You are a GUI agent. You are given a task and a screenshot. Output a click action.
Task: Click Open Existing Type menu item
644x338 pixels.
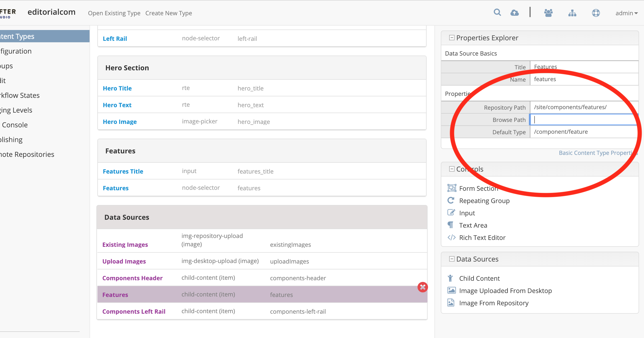point(114,13)
